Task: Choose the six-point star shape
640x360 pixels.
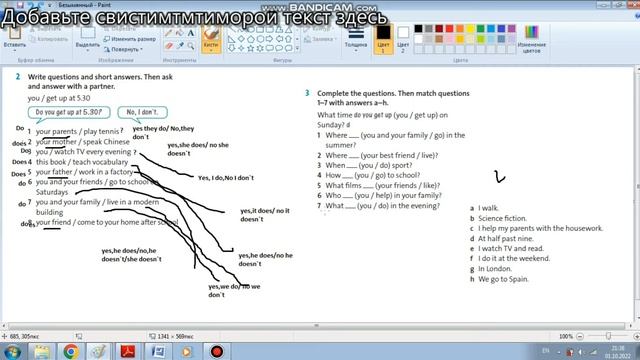Action: pos(260,48)
